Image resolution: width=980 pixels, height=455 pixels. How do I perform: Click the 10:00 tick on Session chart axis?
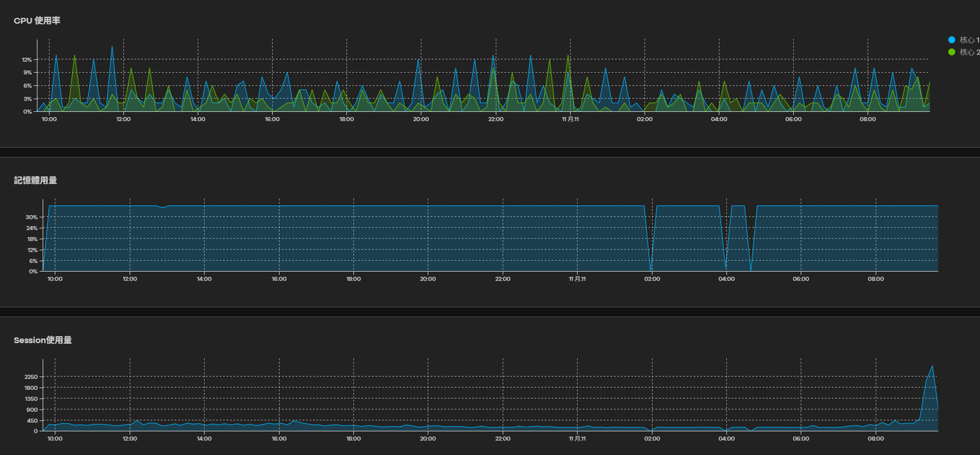(55, 439)
